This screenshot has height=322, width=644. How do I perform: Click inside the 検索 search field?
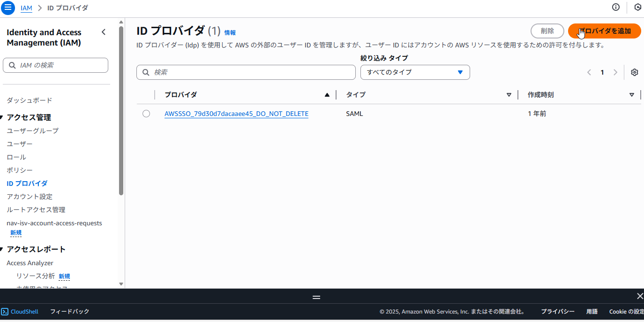(x=246, y=72)
